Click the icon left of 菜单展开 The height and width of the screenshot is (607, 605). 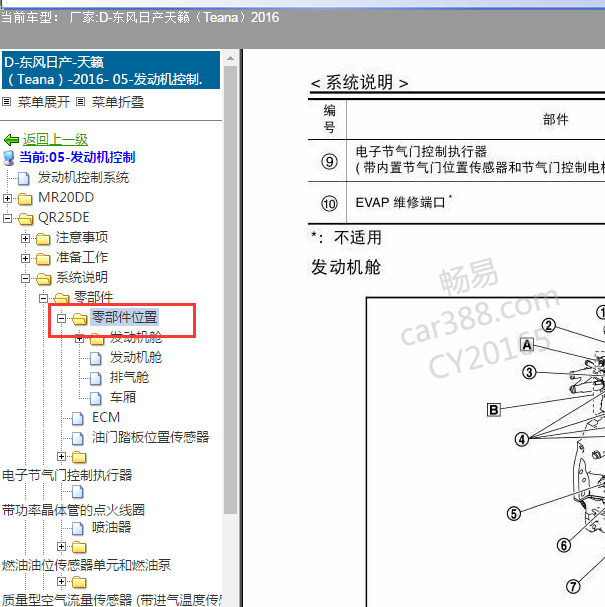point(6,102)
